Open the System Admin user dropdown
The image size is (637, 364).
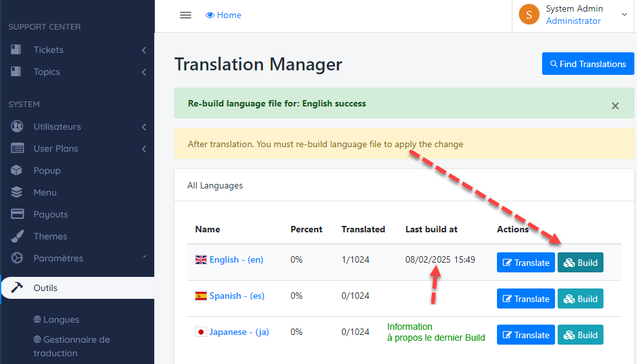[574, 15]
